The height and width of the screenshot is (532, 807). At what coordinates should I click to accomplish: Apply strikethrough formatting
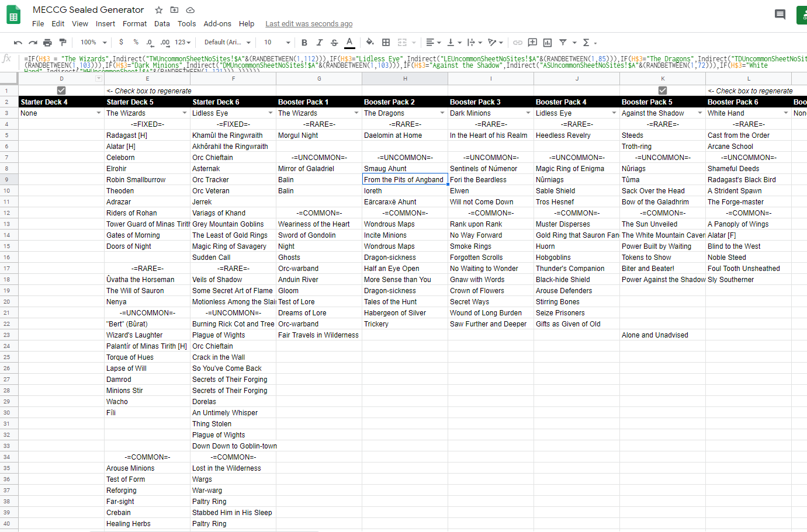coord(334,43)
